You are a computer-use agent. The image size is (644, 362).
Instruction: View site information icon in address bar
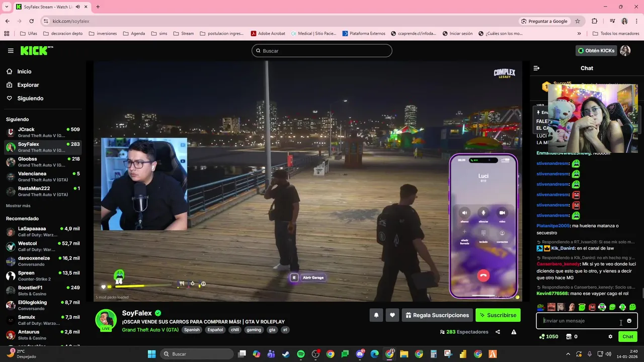click(46, 21)
